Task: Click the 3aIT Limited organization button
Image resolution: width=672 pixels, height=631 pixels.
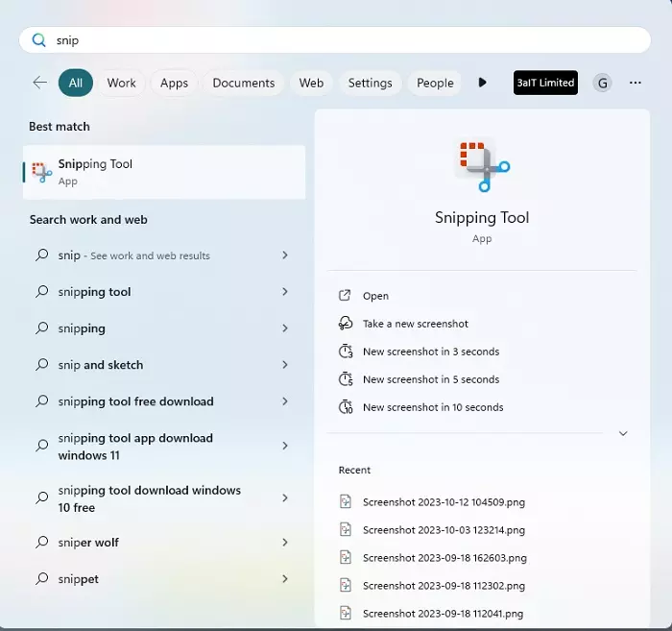Action: click(x=545, y=83)
